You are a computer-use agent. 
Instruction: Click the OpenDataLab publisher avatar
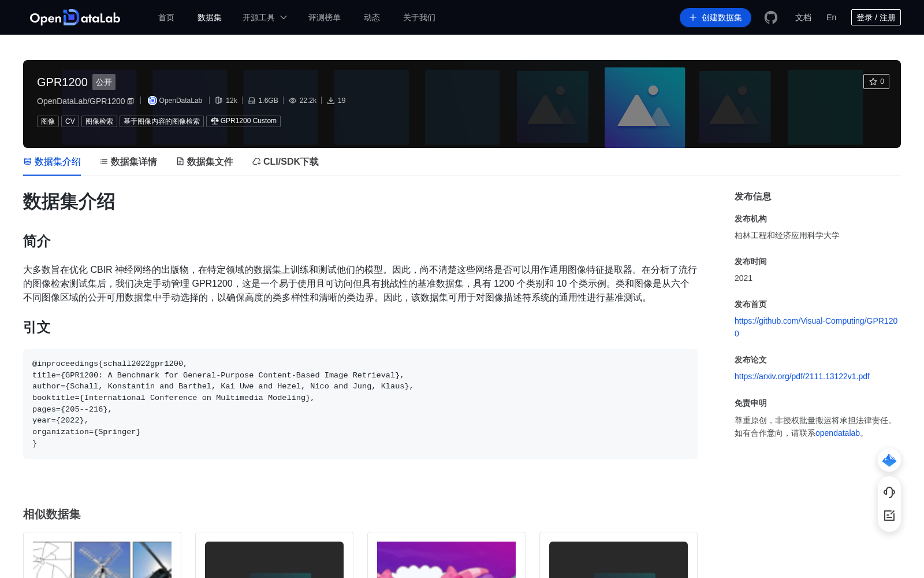click(152, 101)
